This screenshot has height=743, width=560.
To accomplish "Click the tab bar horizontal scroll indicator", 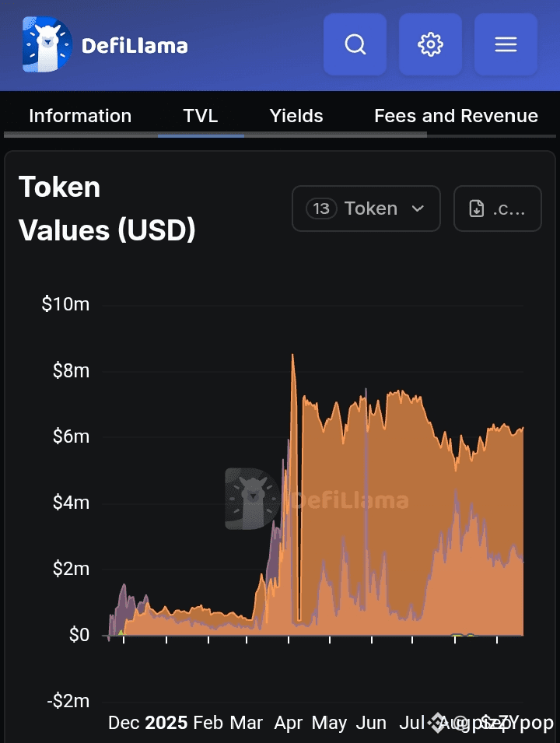I will 215,135.
